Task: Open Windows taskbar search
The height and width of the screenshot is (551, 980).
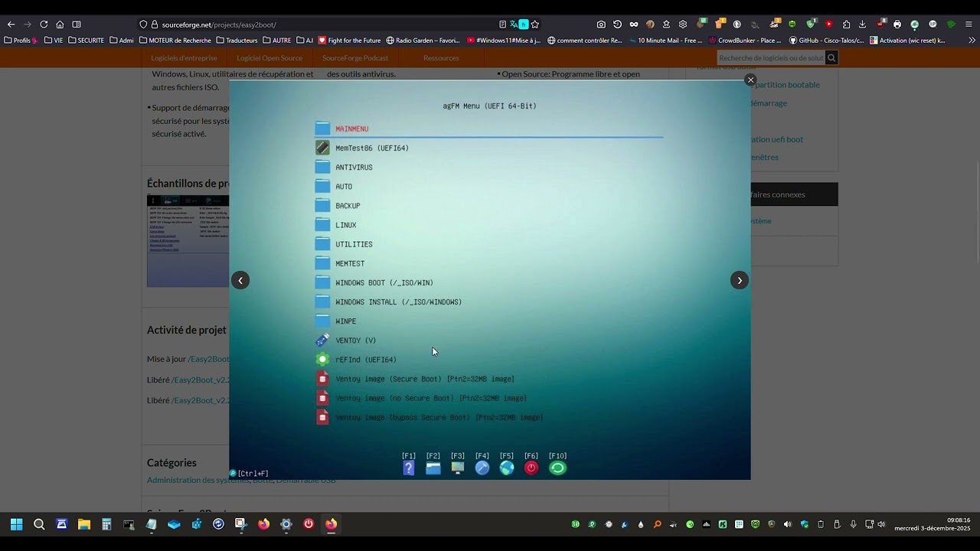Action: 39,524
